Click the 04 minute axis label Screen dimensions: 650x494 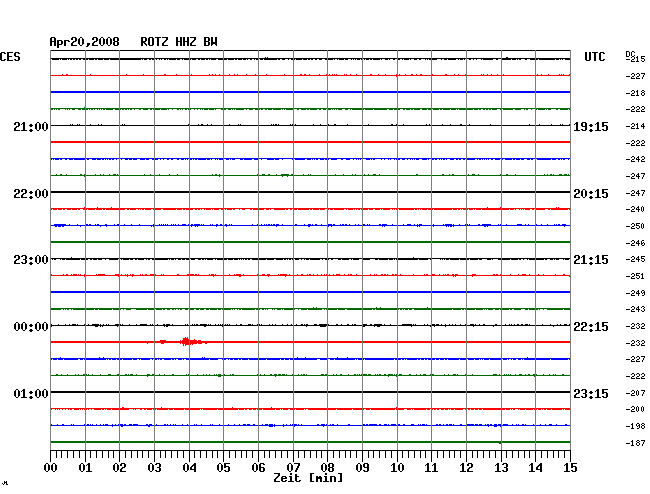pyautogui.click(x=189, y=468)
